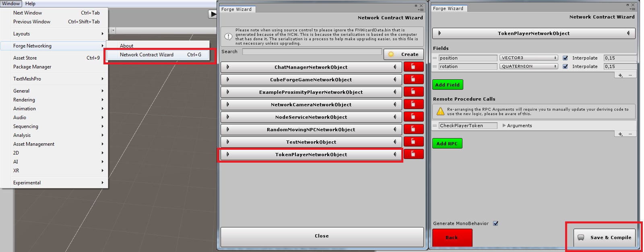Expand the TextMeshPro submenu
The width and height of the screenshot is (644, 252).
pyautogui.click(x=54, y=79)
